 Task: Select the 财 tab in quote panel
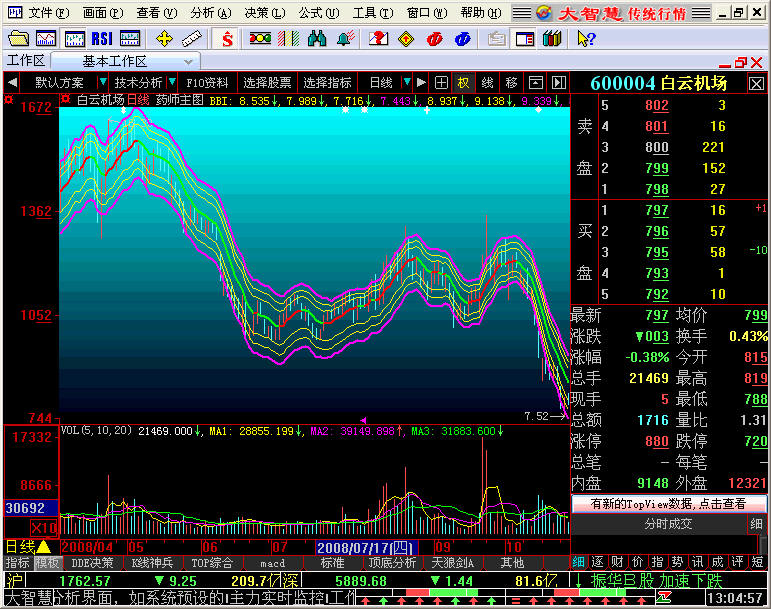[618, 562]
